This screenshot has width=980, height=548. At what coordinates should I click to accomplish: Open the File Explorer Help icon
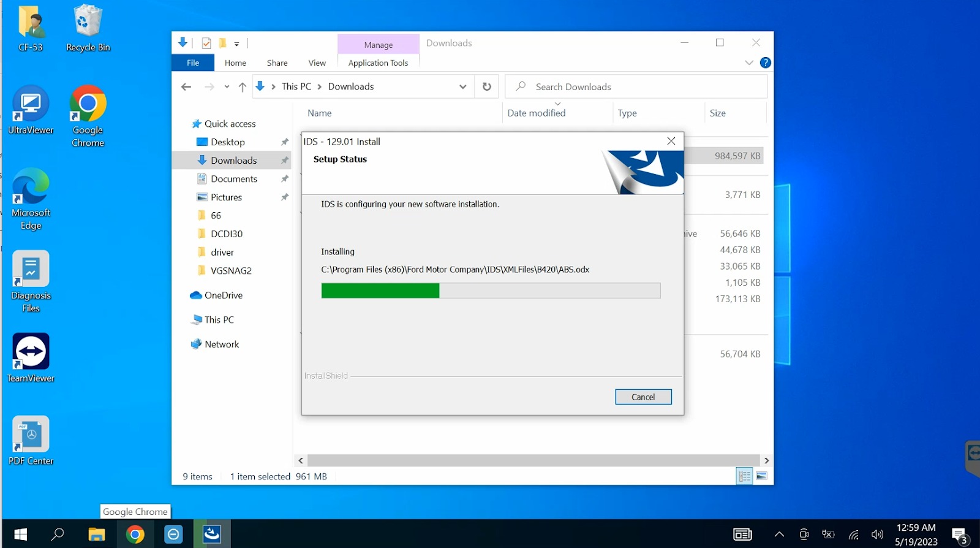point(765,63)
